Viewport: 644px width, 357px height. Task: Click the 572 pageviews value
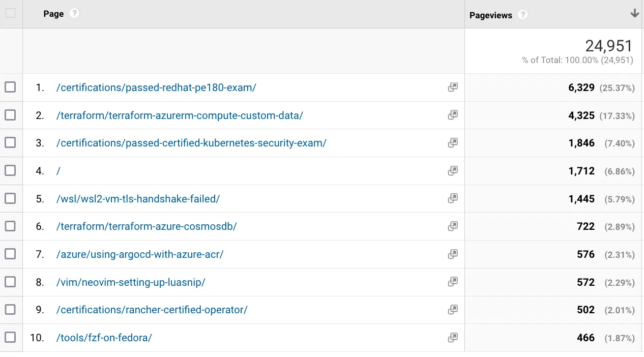(586, 282)
